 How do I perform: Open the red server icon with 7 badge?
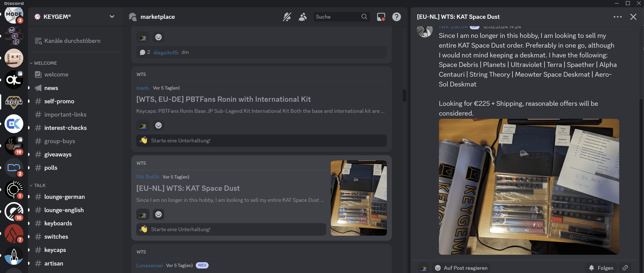point(14,233)
